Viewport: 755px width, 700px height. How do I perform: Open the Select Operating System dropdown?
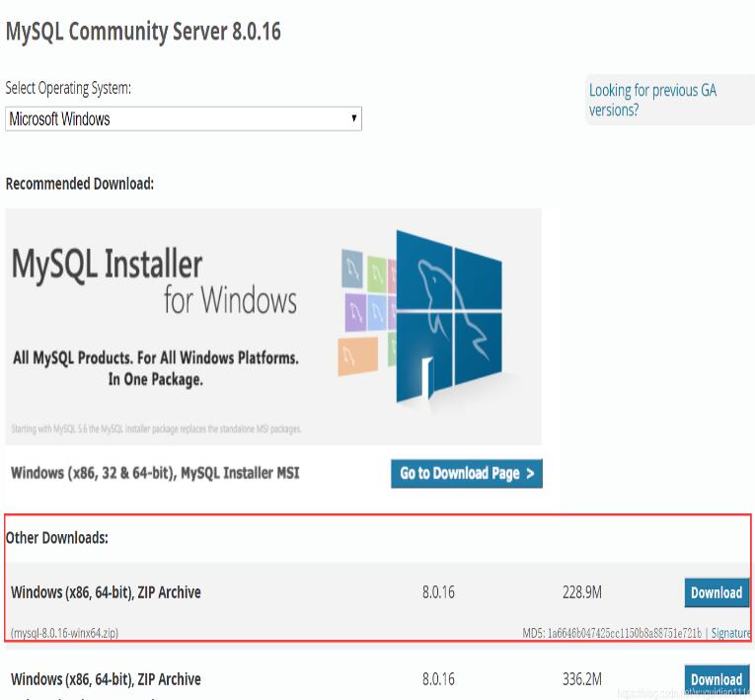[183, 118]
